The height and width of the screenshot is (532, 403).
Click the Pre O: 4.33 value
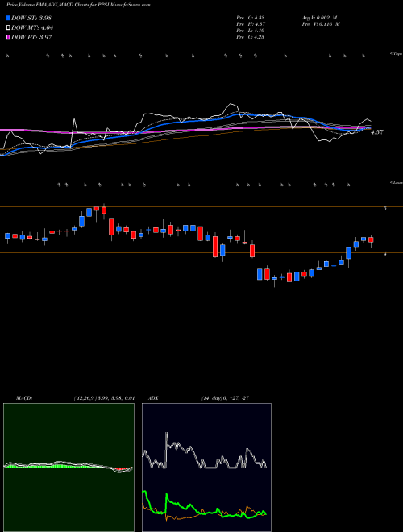(x=251, y=18)
